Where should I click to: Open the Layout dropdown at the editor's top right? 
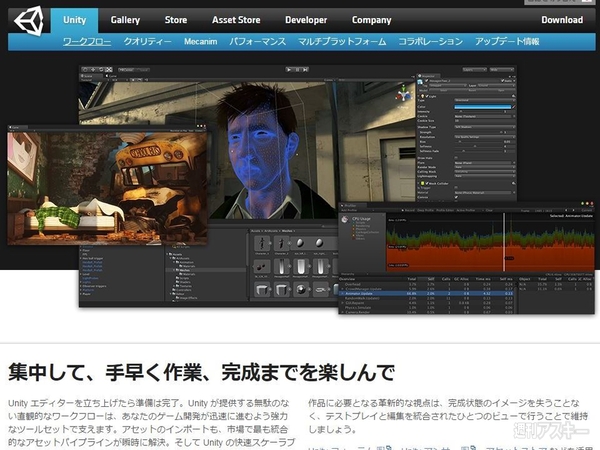coord(501,70)
